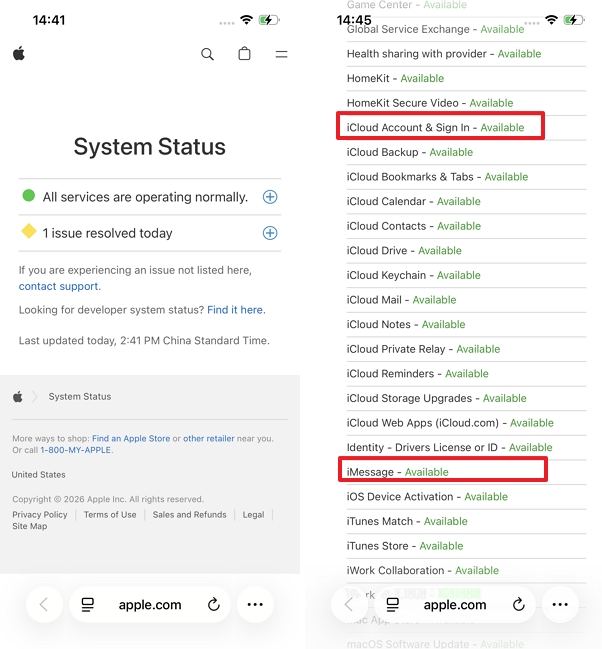Tap battery icon in right status bar
This screenshot has height=649, width=602.
pyautogui.click(x=574, y=20)
